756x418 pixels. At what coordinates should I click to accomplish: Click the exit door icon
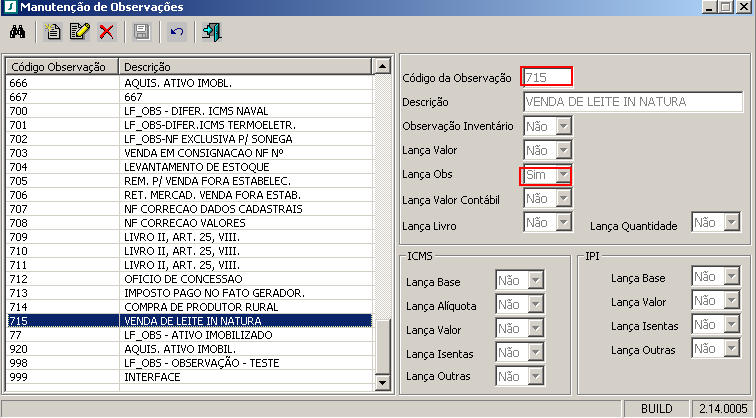point(211,33)
